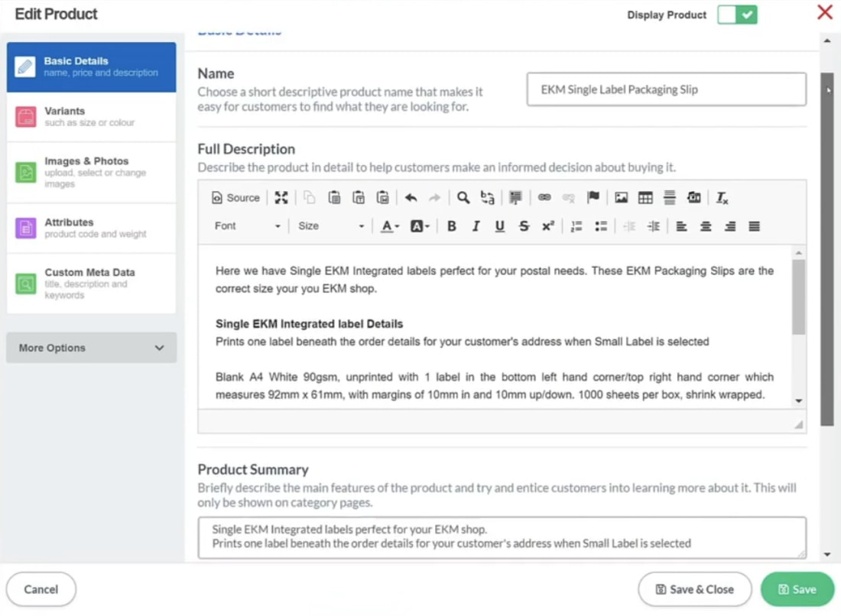
Task: Click the Product Summary text box
Action: click(502, 537)
